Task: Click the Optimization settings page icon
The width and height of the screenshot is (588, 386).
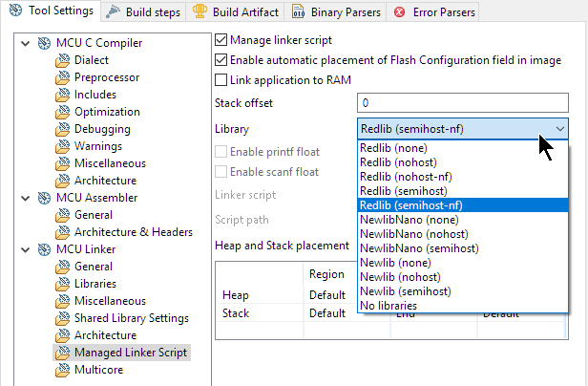Action: (x=63, y=112)
